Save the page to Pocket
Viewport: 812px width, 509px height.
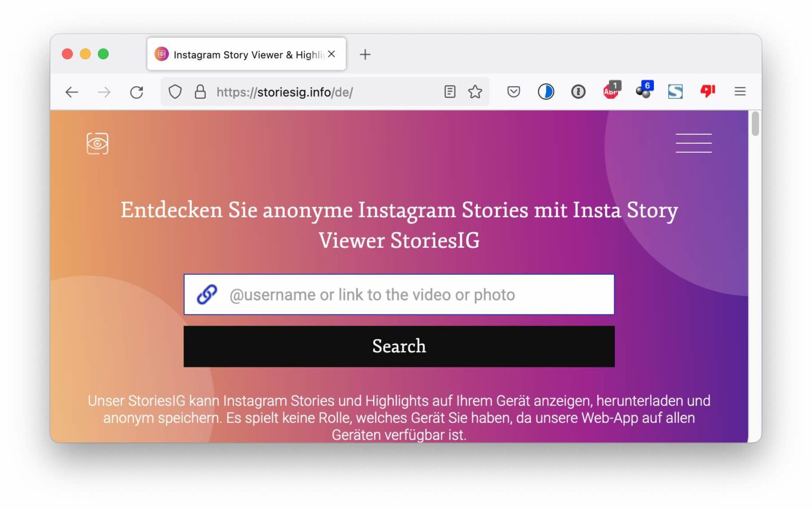coord(513,91)
